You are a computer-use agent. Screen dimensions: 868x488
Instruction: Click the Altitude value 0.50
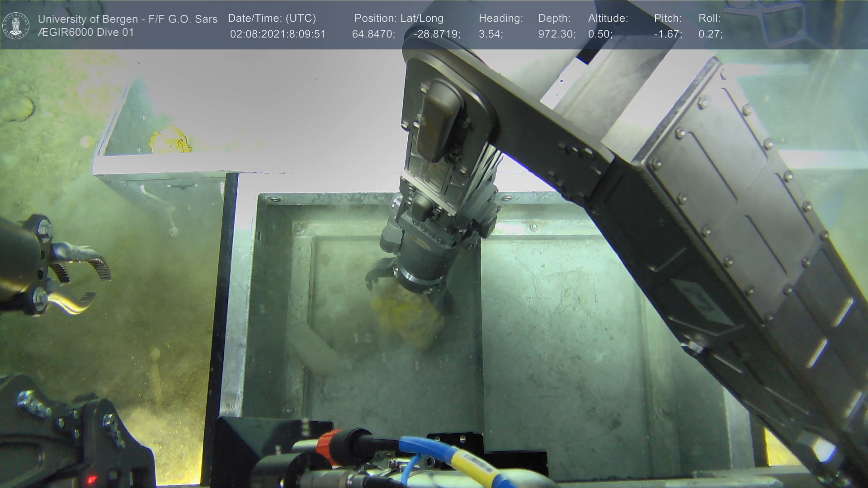click(x=600, y=34)
